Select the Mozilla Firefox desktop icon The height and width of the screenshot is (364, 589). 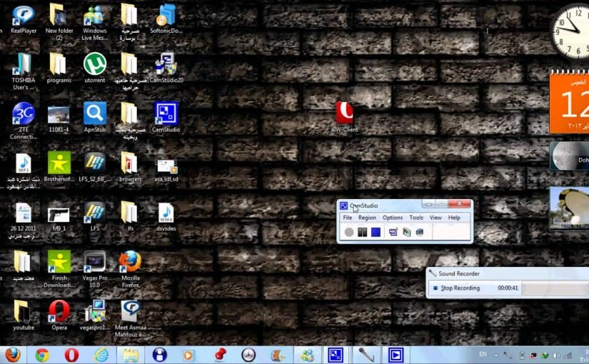click(x=130, y=262)
